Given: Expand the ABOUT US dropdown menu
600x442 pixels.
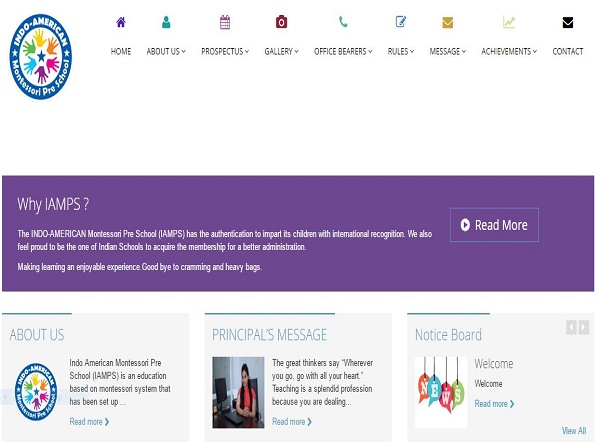Looking at the screenshot, I should 166,51.
